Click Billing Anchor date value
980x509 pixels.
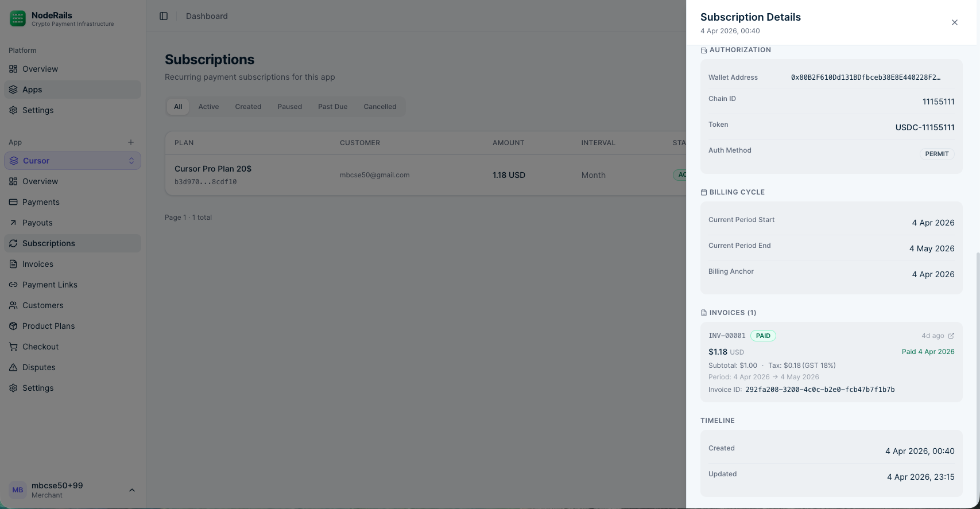933,274
